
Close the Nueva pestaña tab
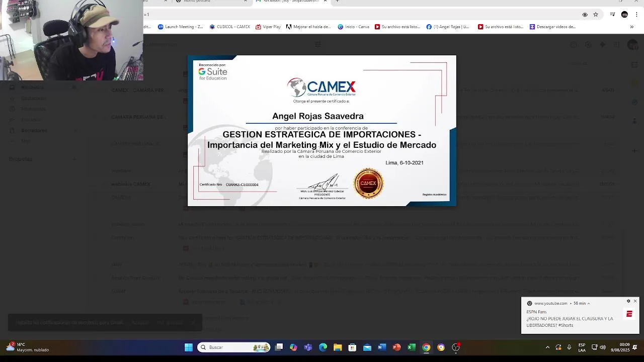pyautogui.click(x=246, y=2)
